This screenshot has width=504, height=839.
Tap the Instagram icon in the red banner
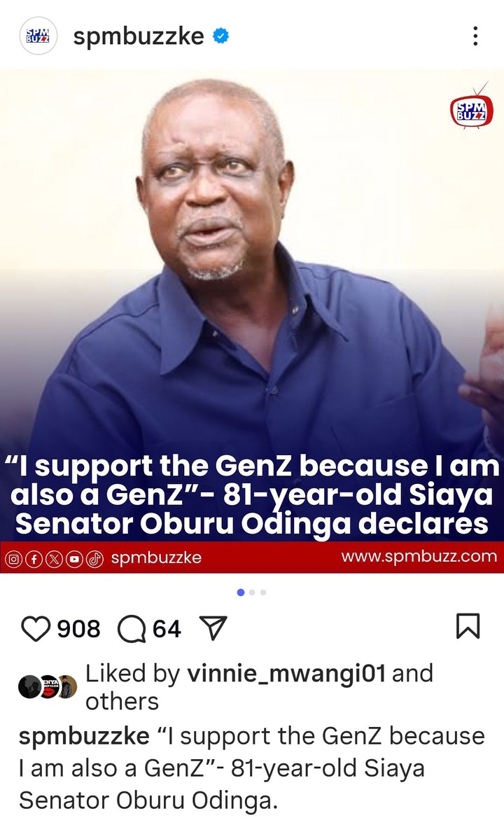[14, 559]
